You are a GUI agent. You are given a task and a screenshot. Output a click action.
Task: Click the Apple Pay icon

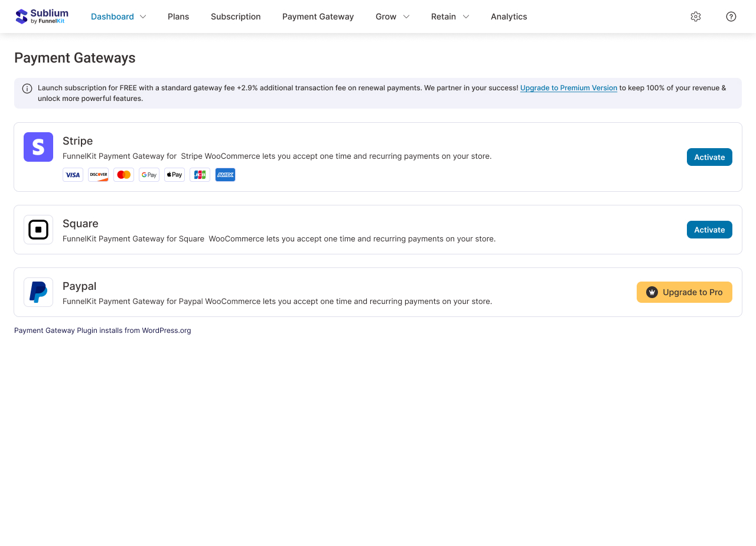(174, 175)
